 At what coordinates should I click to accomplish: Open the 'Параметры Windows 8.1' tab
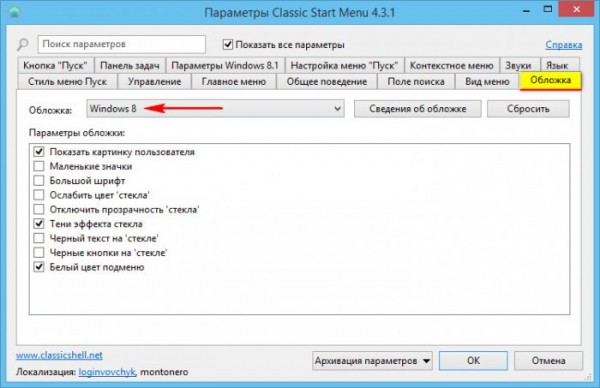(x=225, y=65)
